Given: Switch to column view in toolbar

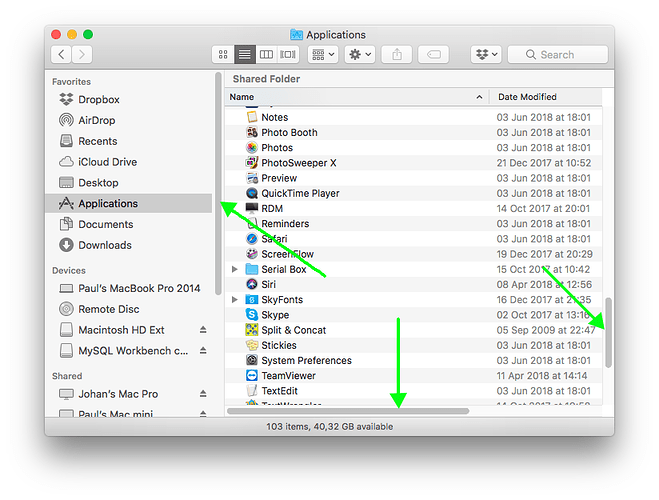Looking at the screenshot, I should point(267,55).
